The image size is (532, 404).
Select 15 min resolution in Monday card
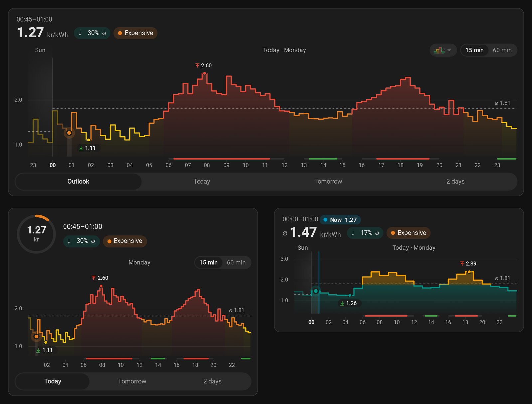(208, 262)
